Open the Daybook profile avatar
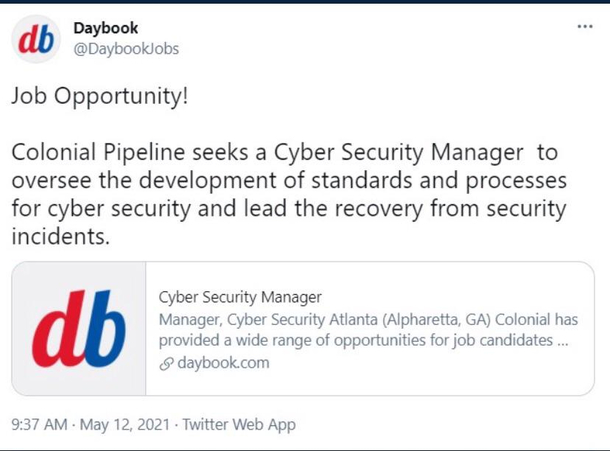The height and width of the screenshot is (451, 610). pyautogui.click(x=36, y=39)
